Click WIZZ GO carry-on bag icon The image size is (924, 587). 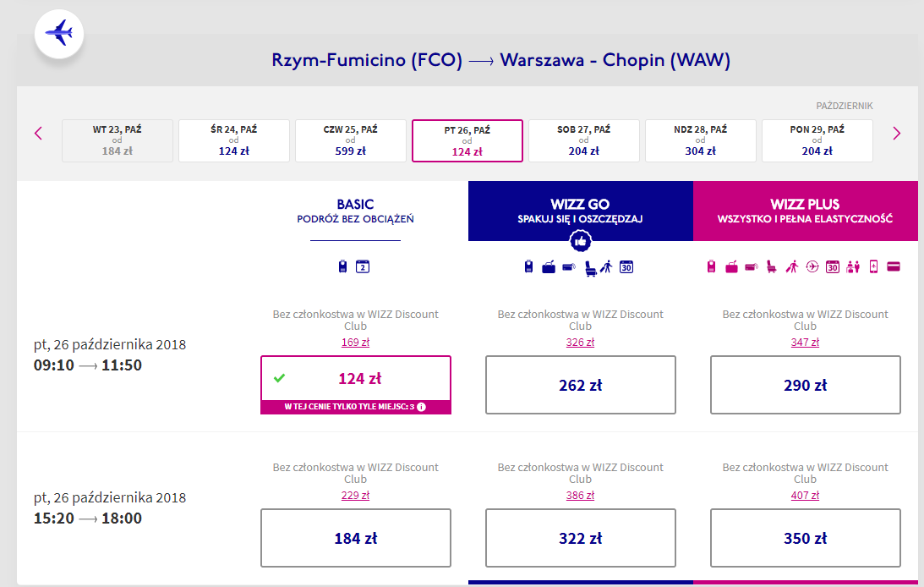tap(528, 267)
